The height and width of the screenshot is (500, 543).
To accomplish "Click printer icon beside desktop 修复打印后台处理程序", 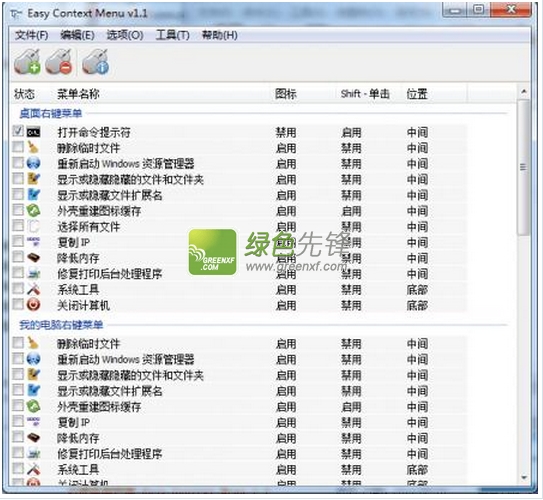I will point(34,274).
